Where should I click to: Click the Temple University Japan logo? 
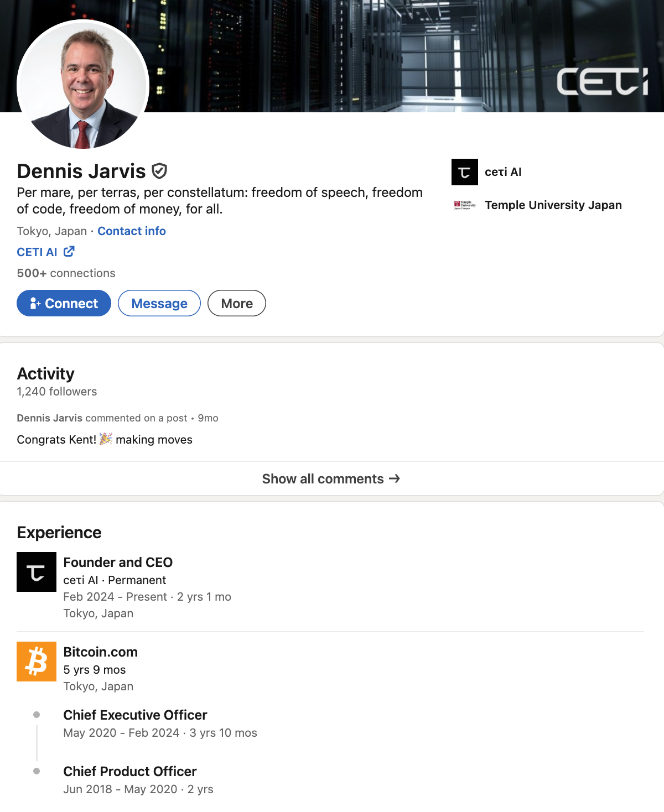click(x=464, y=204)
